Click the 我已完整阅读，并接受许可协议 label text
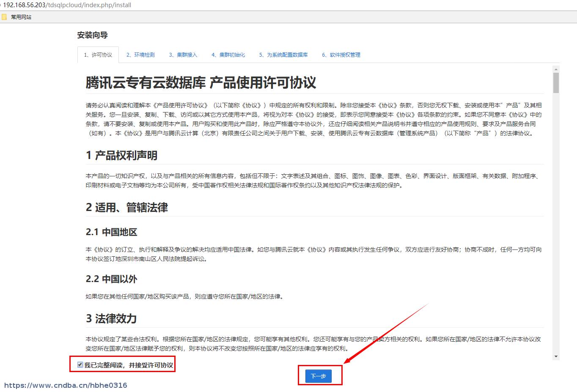The height and width of the screenshot is (392, 577). coord(129,365)
